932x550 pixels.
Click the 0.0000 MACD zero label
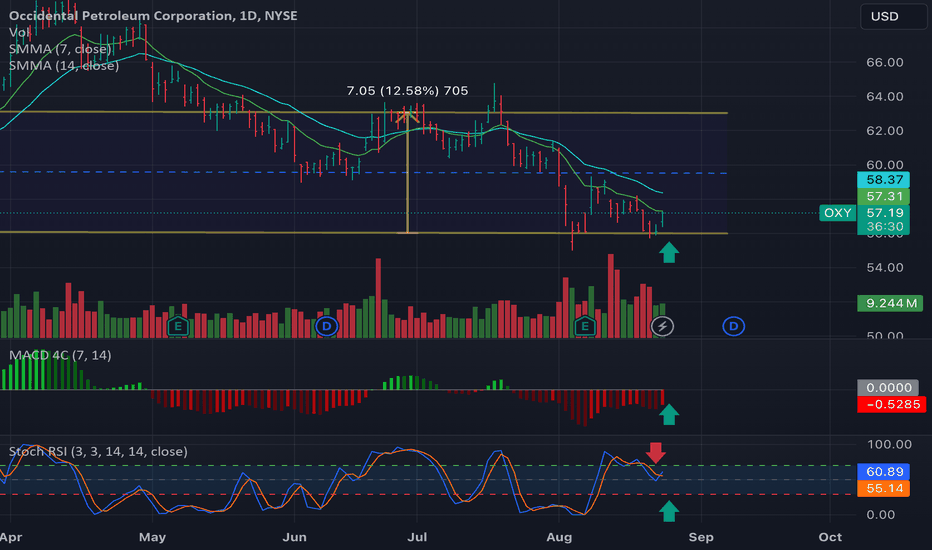(888, 388)
